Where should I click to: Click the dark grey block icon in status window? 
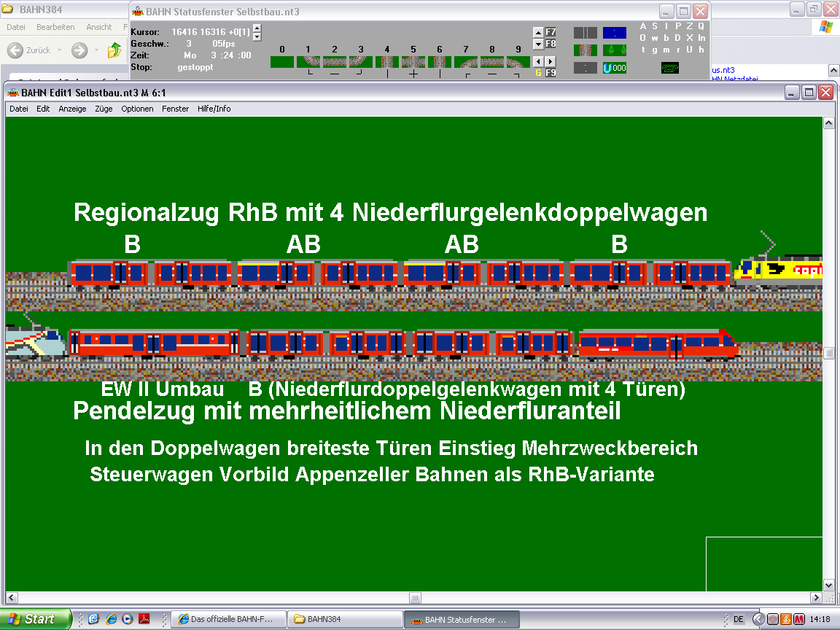(x=585, y=33)
